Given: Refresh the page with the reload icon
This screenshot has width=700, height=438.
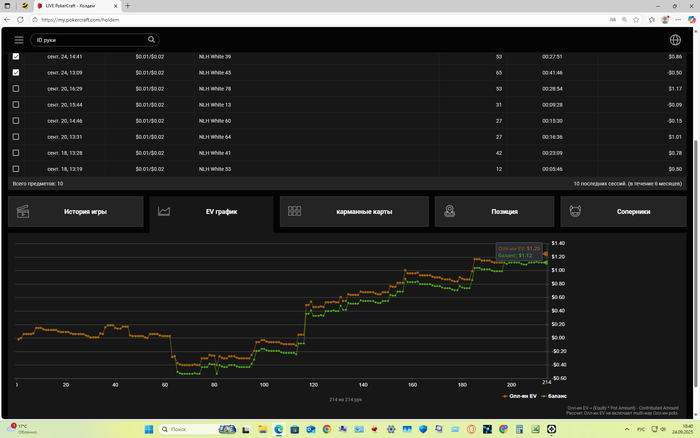Looking at the screenshot, I should point(20,20).
